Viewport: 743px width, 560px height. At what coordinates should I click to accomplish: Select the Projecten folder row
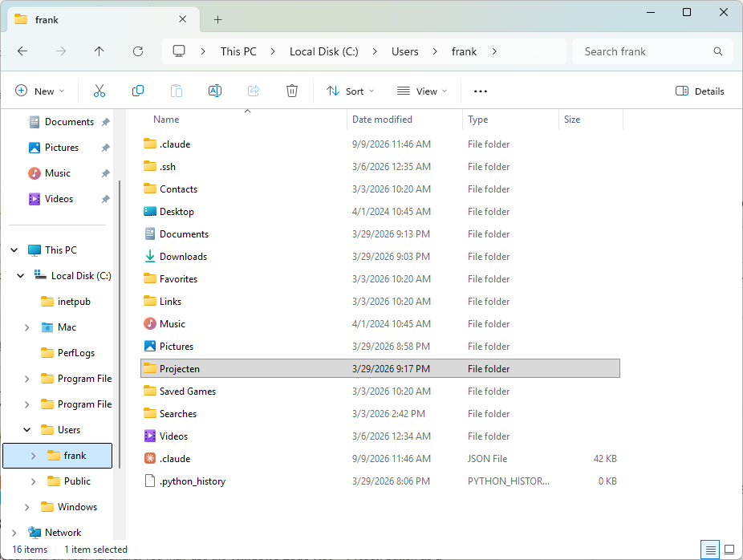(x=380, y=368)
